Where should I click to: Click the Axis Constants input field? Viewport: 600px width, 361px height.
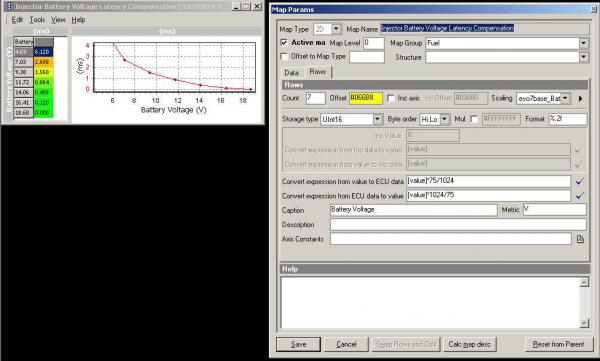[x=451, y=239]
